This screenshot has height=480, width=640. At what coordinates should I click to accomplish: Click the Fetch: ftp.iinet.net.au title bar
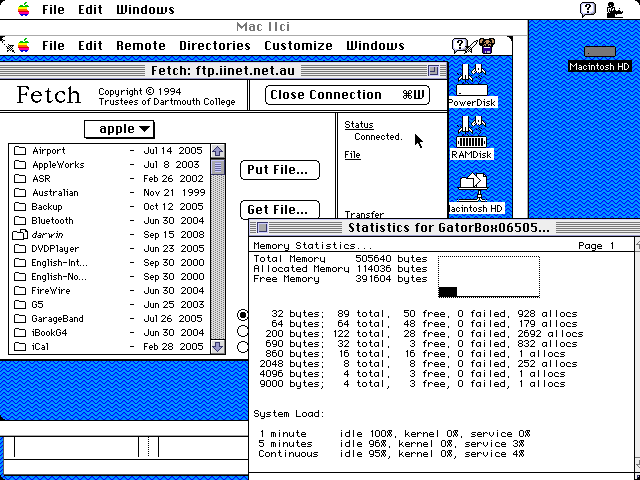[223, 71]
